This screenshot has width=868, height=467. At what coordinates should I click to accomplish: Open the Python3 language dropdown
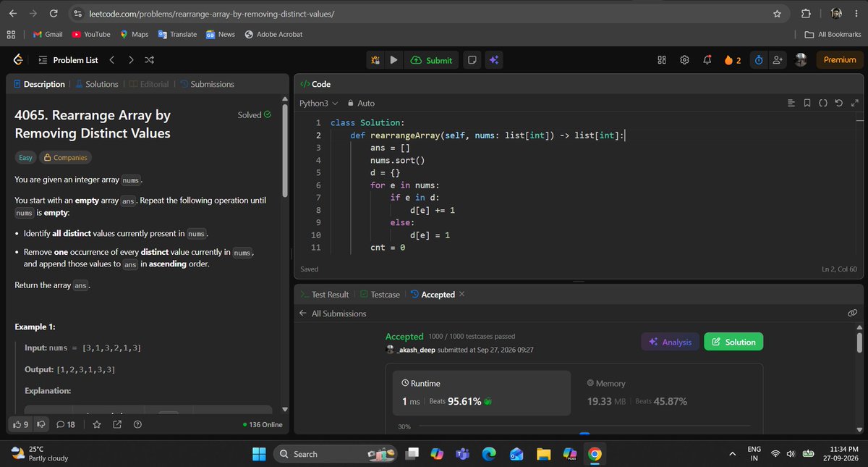coord(318,104)
